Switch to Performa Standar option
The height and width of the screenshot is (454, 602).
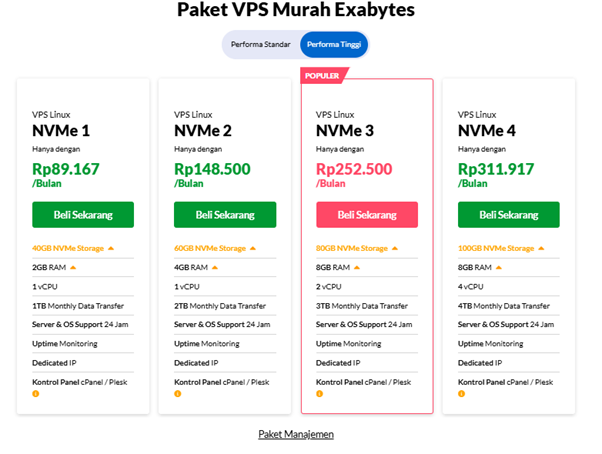(261, 45)
